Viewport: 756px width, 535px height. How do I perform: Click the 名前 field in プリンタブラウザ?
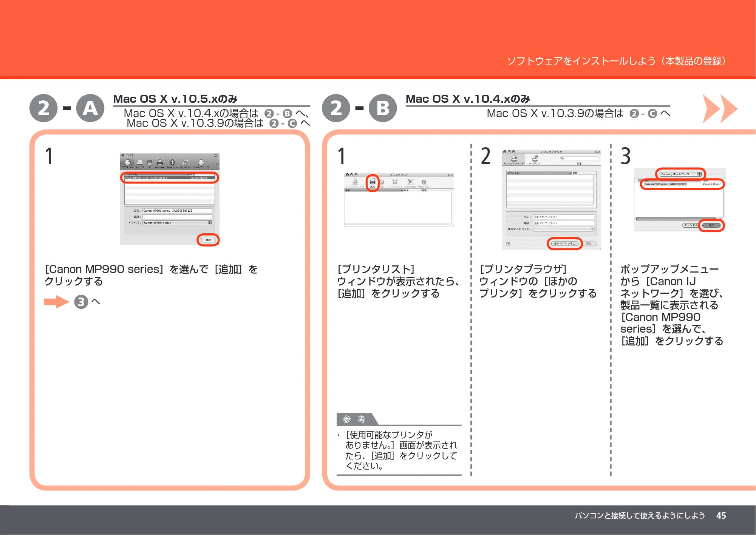click(563, 217)
